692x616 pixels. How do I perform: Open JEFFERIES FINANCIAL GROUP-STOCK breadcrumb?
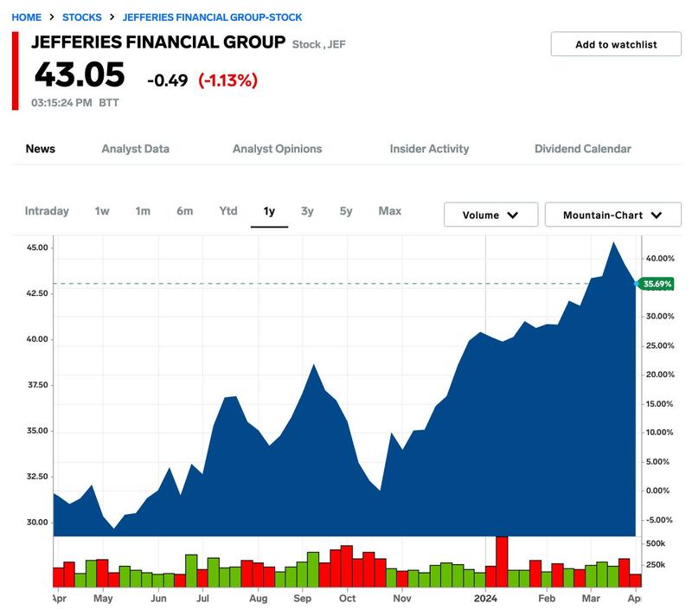coord(212,17)
